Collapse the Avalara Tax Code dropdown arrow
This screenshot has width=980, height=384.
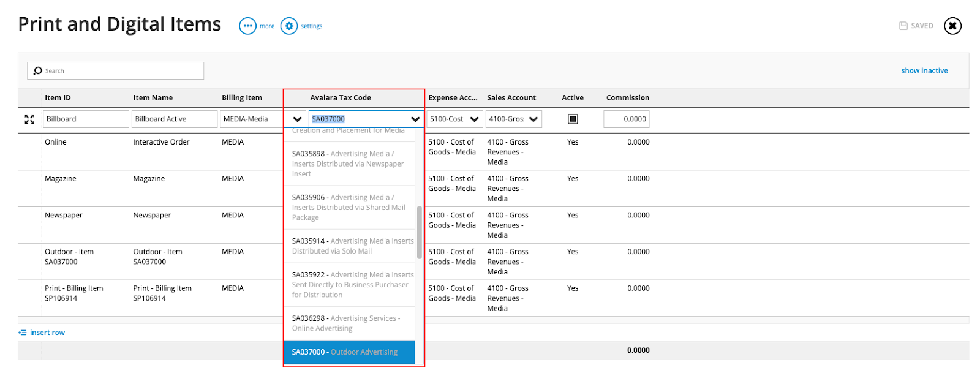point(415,119)
